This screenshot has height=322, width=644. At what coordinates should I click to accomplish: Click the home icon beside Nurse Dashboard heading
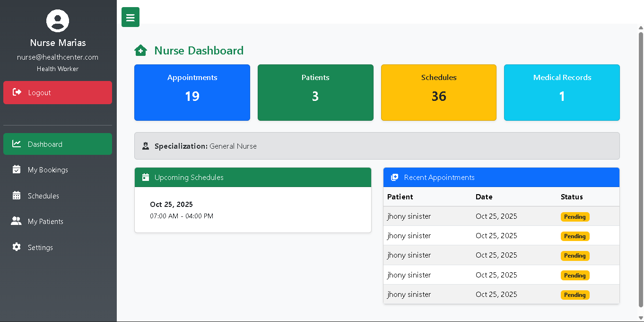140,50
